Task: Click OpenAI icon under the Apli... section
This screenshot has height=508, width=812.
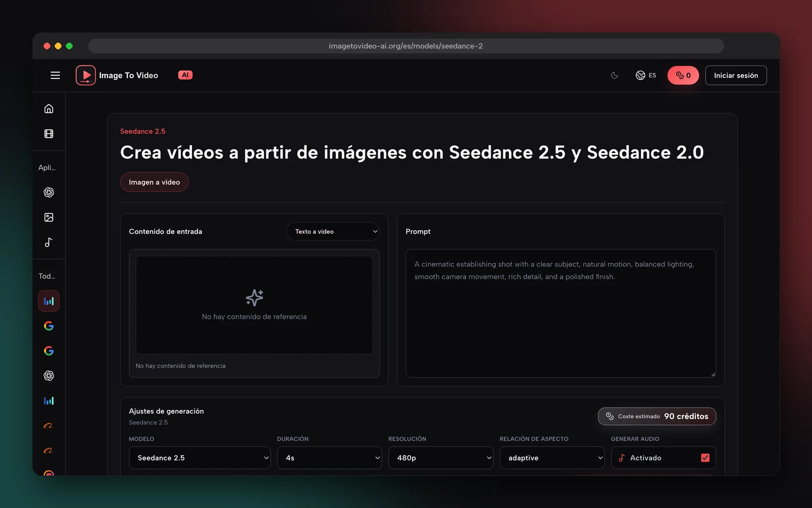Action: [49, 192]
